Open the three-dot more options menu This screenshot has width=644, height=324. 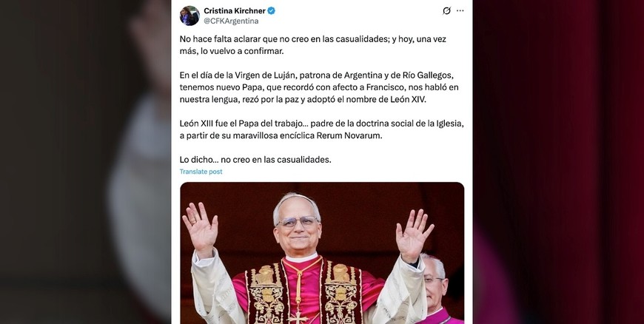pyautogui.click(x=460, y=10)
